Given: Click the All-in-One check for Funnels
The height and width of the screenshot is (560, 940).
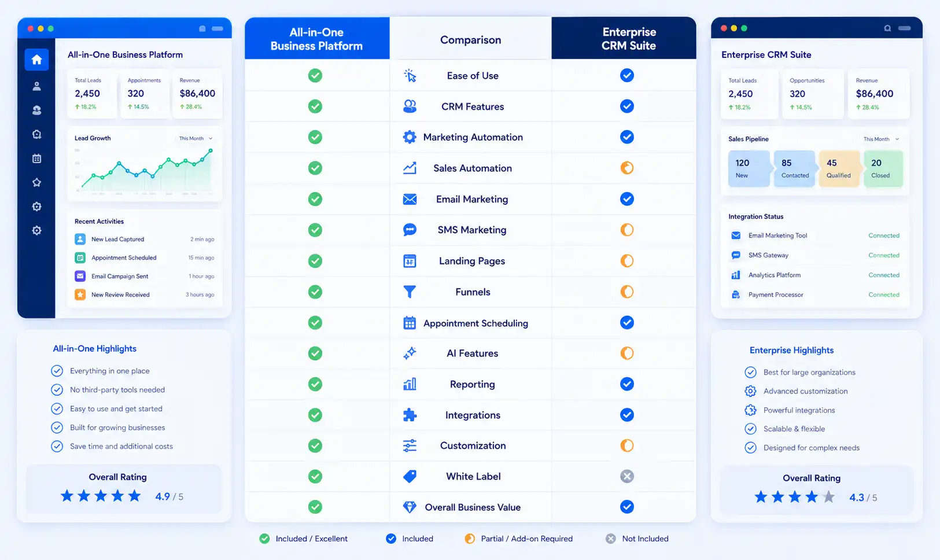Looking at the screenshot, I should (315, 292).
